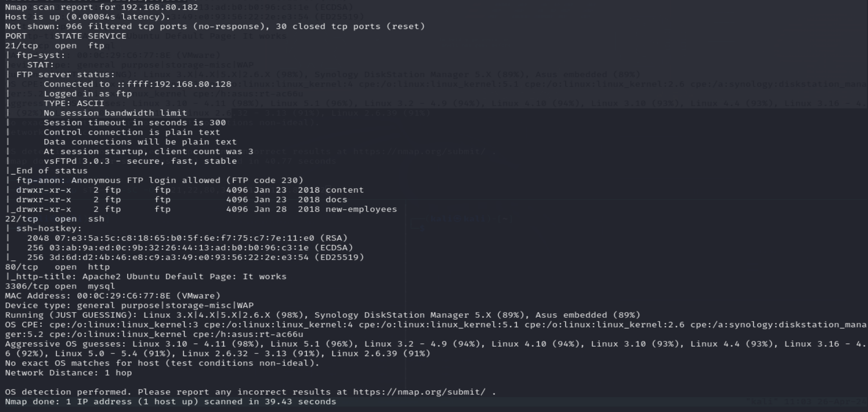
Task: Click the 80/tcp http port line
Action: [x=57, y=267]
